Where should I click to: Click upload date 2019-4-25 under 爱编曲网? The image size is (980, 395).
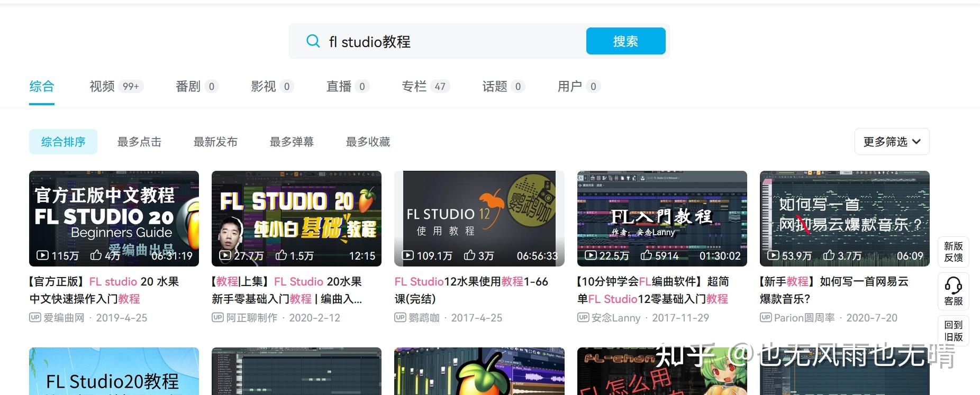point(122,318)
